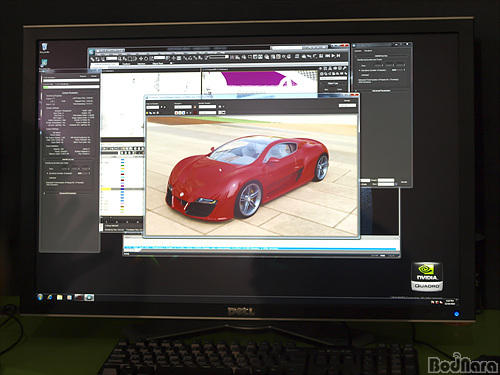Open the Rendering menu in 3ds Max menu bar
The width and height of the screenshot is (500, 375).
tap(179, 53)
